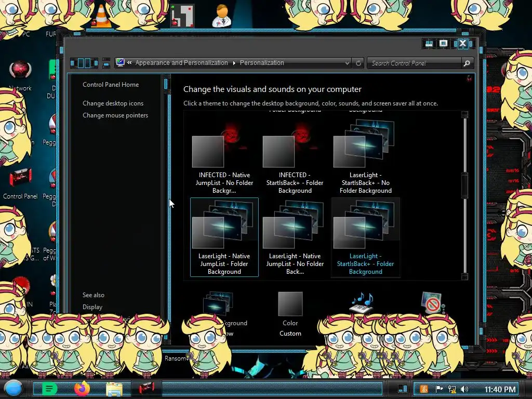This screenshot has height=399, width=532.
Task: Click the show desktop tray button
Action: (403, 389)
